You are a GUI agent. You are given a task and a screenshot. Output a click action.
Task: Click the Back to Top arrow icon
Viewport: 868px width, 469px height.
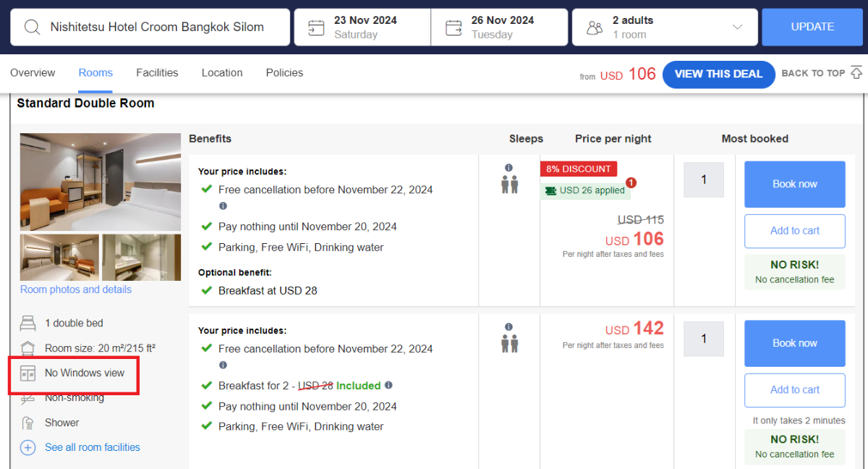point(856,72)
